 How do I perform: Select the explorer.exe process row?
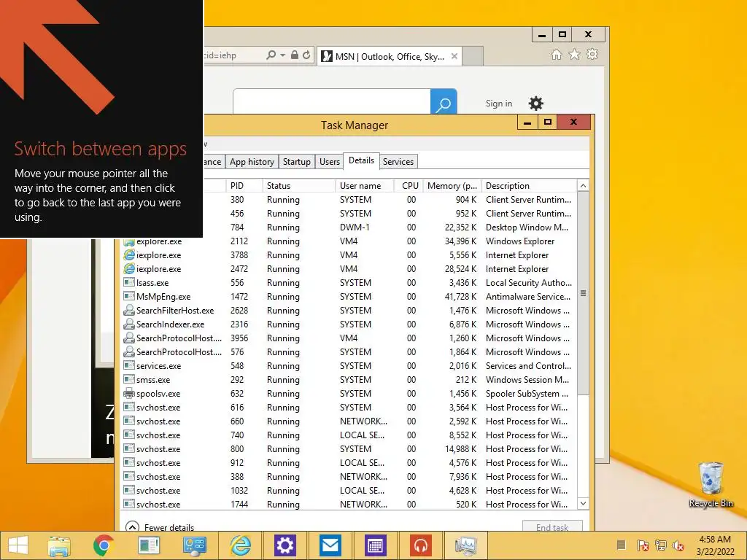coord(349,241)
